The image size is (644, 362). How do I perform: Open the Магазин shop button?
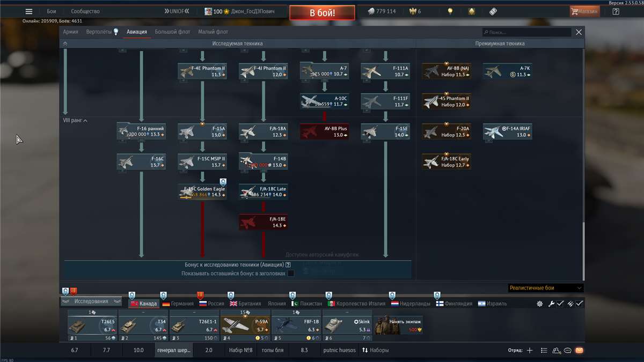584,11
